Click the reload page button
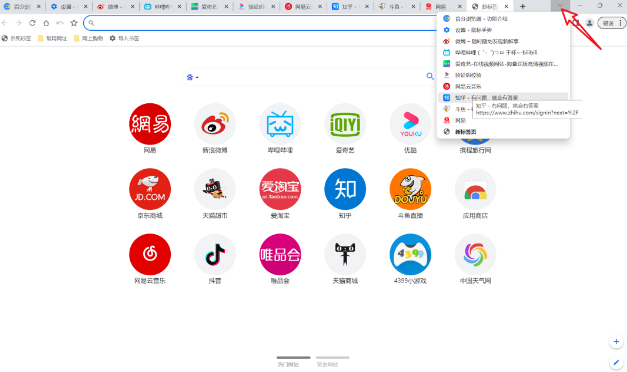Image resolution: width=627 pixels, height=372 pixels. (32, 23)
